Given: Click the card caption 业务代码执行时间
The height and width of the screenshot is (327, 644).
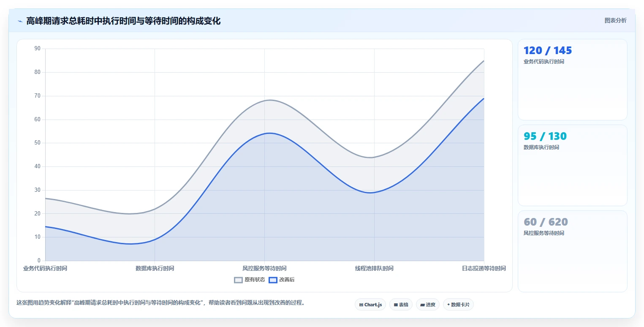Looking at the screenshot, I should 544,62.
